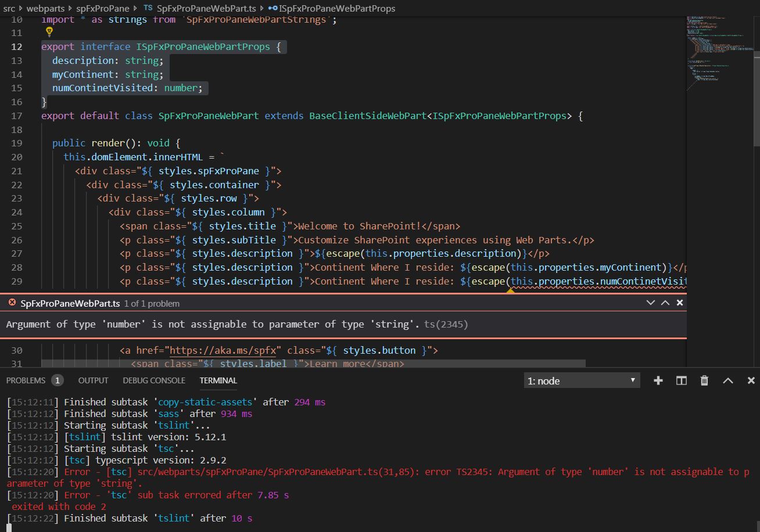Close the bottom panel with the X icon
Image resolution: width=760 pixels, height=532 pixels.
750,380
